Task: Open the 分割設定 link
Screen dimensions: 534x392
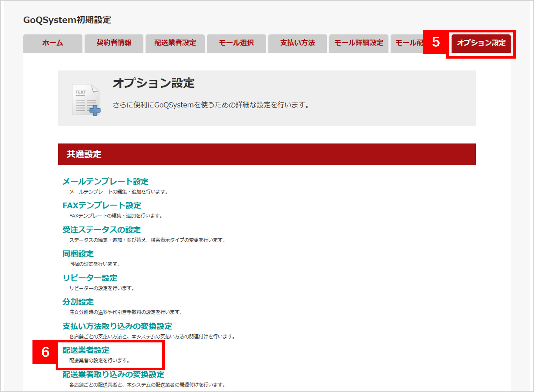Action: click(x=78, y=302)
